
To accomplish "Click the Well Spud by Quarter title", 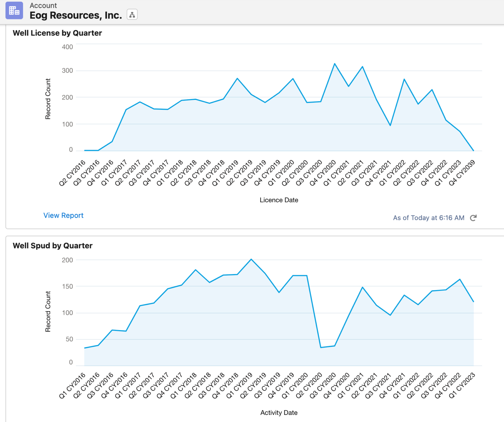I will coord(52,246).
